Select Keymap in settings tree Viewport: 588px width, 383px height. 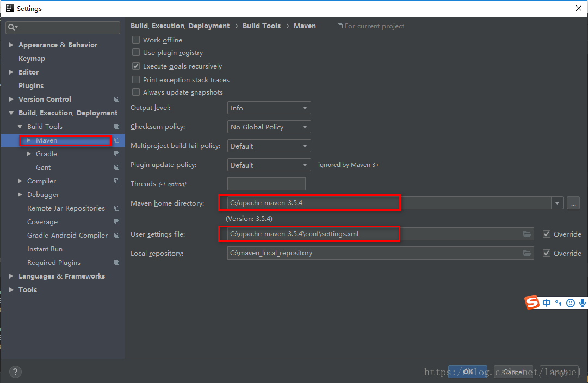point(32,59)
